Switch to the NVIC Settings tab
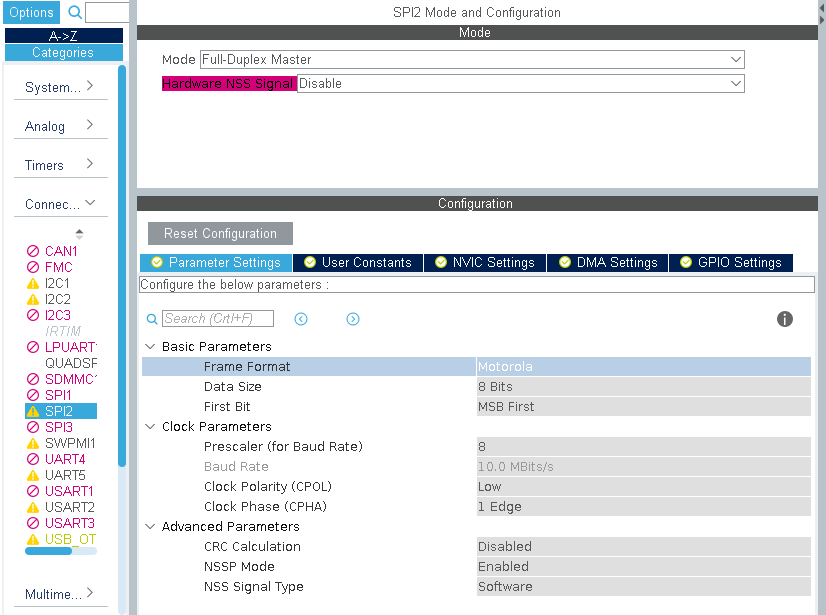The width and height of the screenshot is (826, 615). pos(484,263)
